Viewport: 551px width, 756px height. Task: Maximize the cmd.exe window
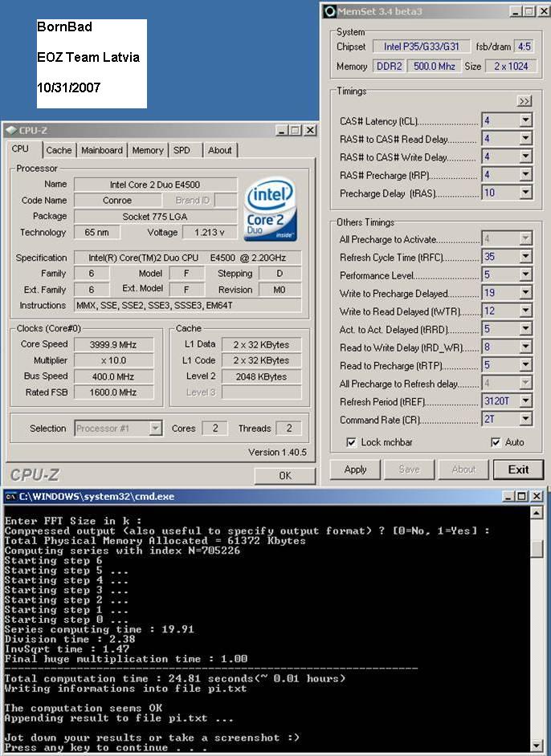point(521,496)
